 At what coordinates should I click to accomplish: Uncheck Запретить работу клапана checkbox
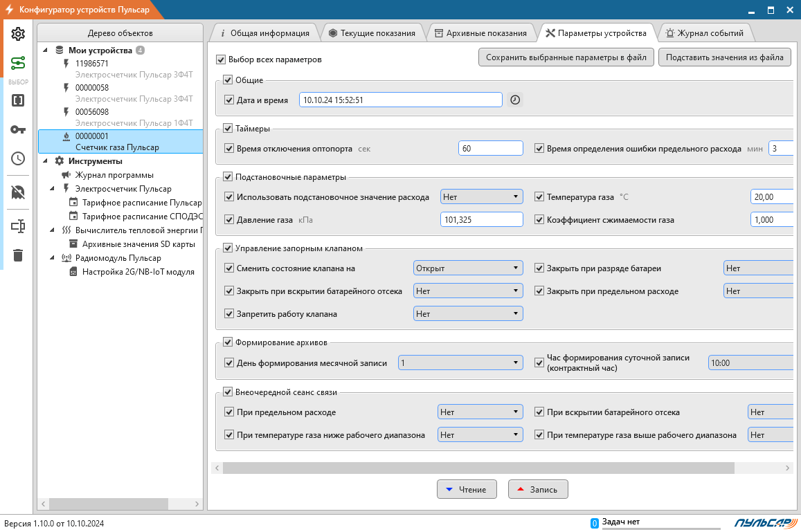coord(229,313)
